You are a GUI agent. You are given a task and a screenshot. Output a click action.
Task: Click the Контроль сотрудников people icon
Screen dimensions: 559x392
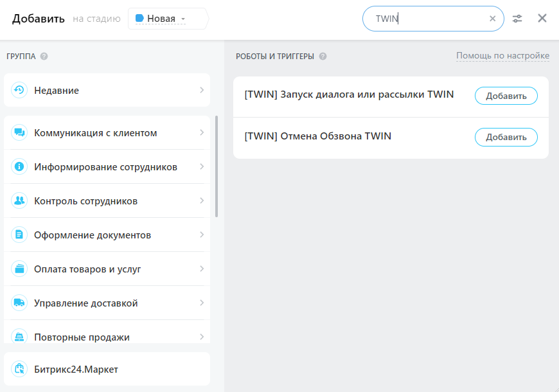tap(19, 200)
